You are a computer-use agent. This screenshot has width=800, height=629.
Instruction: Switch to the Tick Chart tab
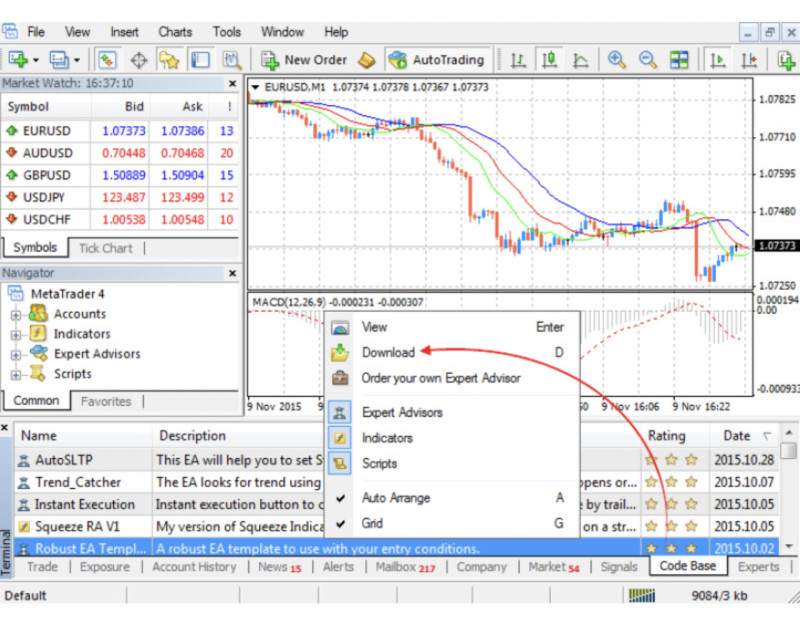pyautogui.click(x=106, y=248)
